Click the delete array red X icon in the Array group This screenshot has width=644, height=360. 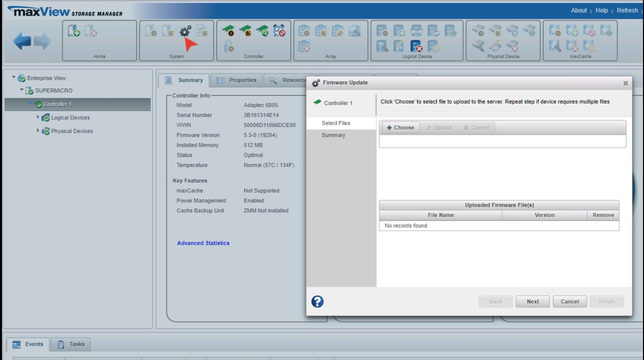coord(304,47)
